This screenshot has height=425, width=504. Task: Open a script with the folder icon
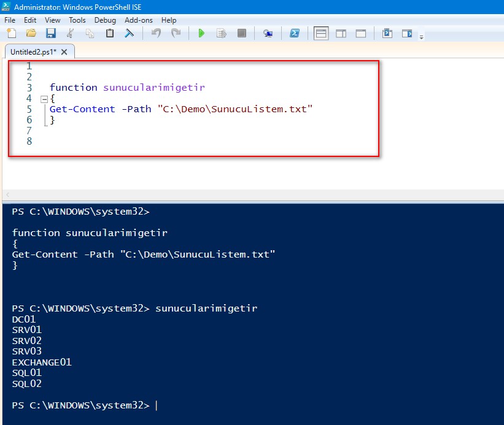pos(31,34)
